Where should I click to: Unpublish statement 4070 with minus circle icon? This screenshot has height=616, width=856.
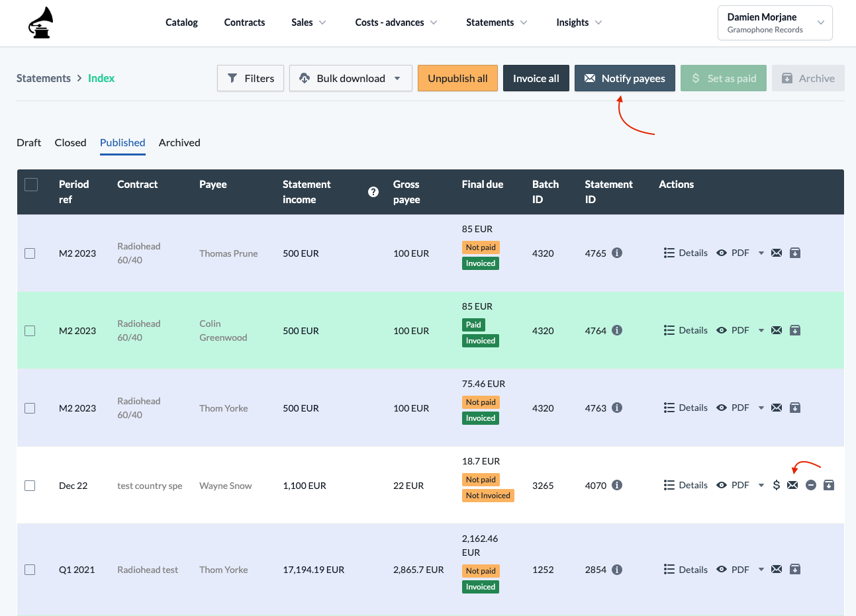click(811, 485)
